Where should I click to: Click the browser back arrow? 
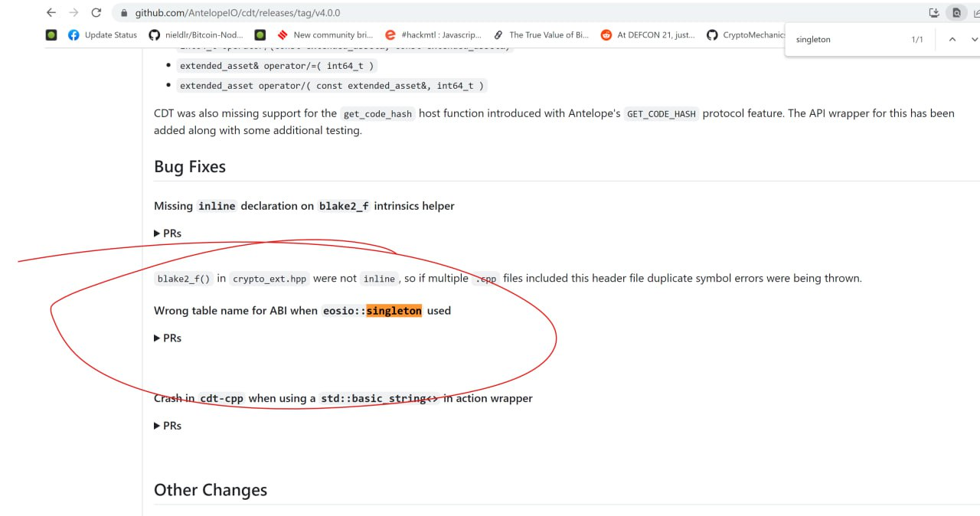[x=51, y=12]
